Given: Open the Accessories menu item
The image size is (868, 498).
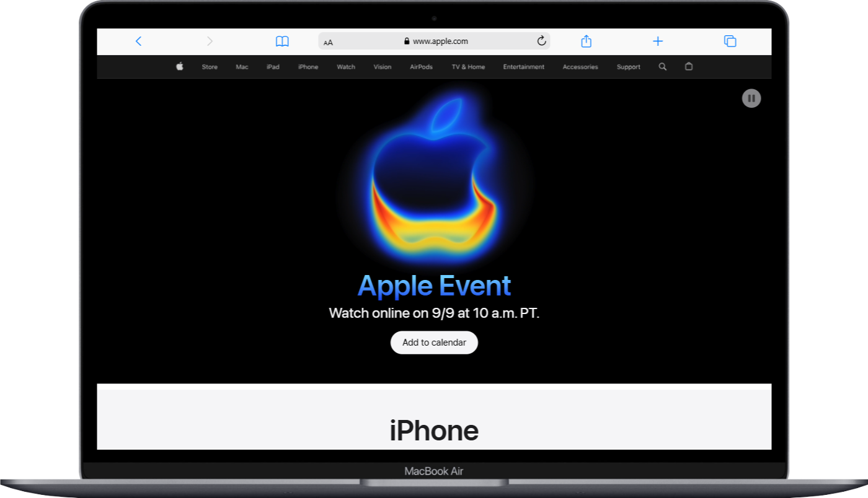Looking at the screenshot, I should point(580,67).
